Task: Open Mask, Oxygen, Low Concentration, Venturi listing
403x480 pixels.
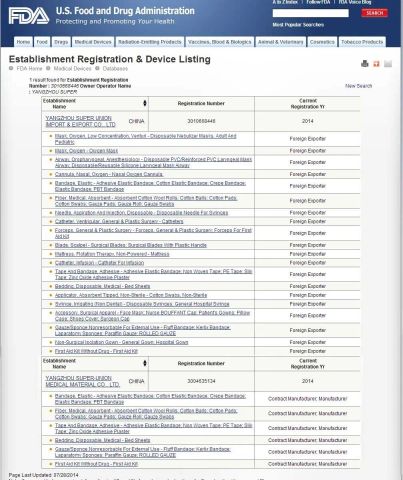Action: click(x=145, y=139)
